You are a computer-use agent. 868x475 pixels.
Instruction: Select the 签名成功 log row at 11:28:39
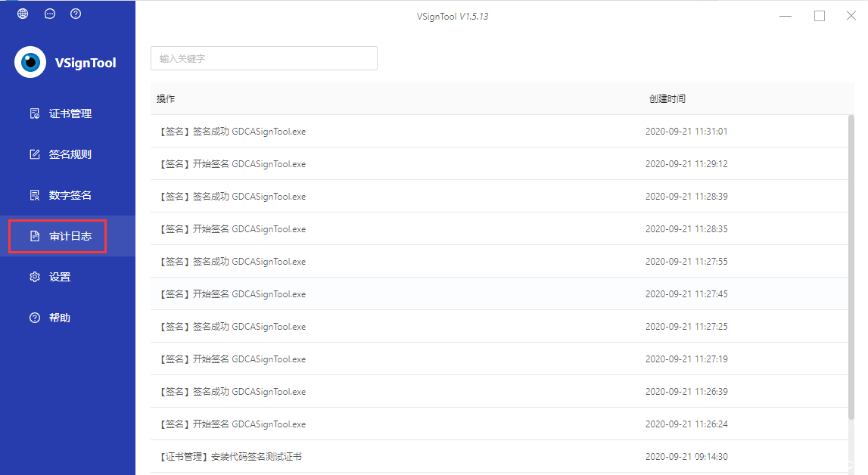(499, 197)
